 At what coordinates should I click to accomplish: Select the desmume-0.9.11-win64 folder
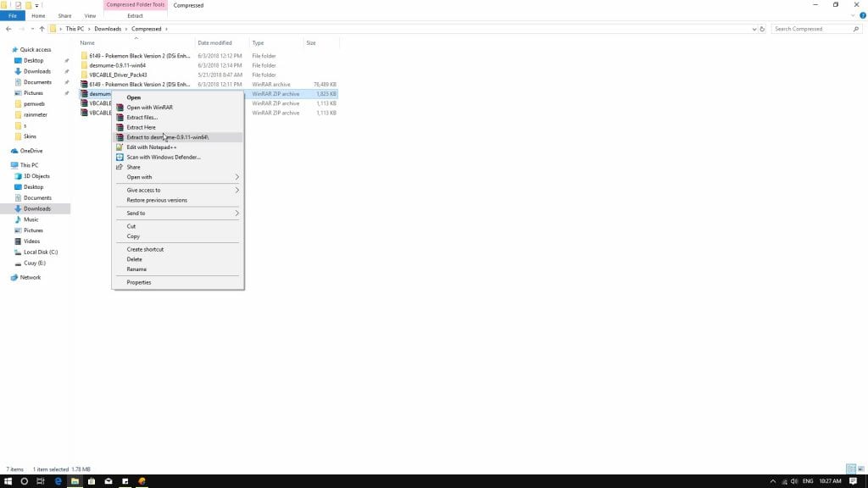(117, 65)
